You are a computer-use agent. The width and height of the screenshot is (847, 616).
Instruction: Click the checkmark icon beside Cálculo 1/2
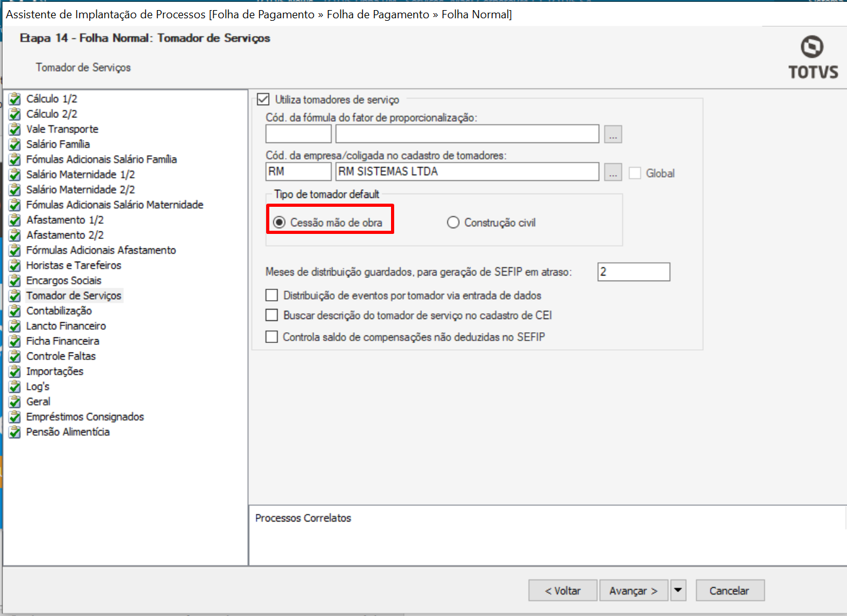[15, 99]
